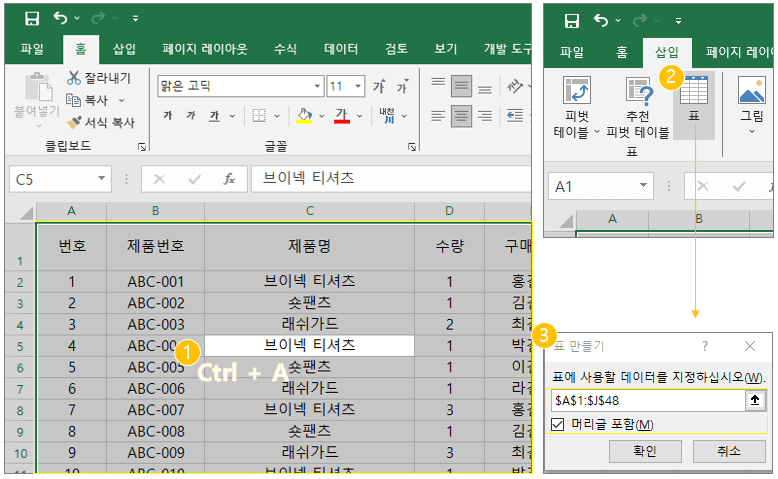Click Undo arrow in right Excel window
The height and width of the screenshot is (479, 778).
pos(601,20)
